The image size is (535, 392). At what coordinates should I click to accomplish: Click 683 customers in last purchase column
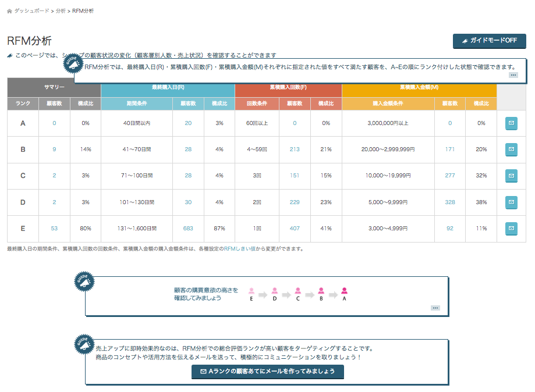click(x=188, y=229)
